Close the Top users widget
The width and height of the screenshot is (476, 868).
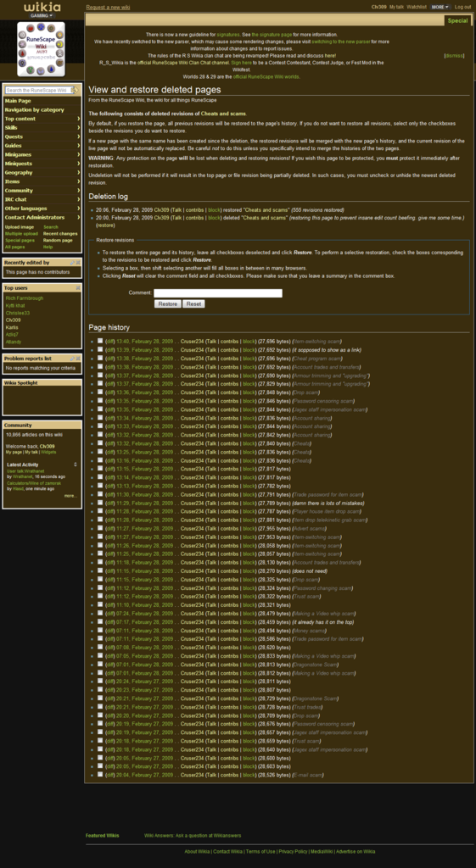tap(77, 288)
